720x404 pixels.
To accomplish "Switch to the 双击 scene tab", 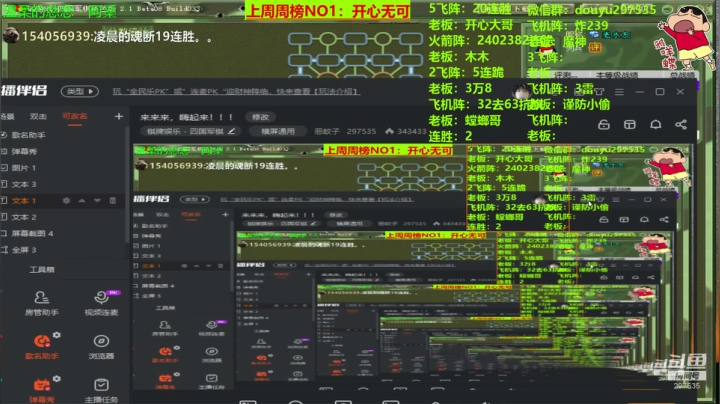I will [38, 117].
